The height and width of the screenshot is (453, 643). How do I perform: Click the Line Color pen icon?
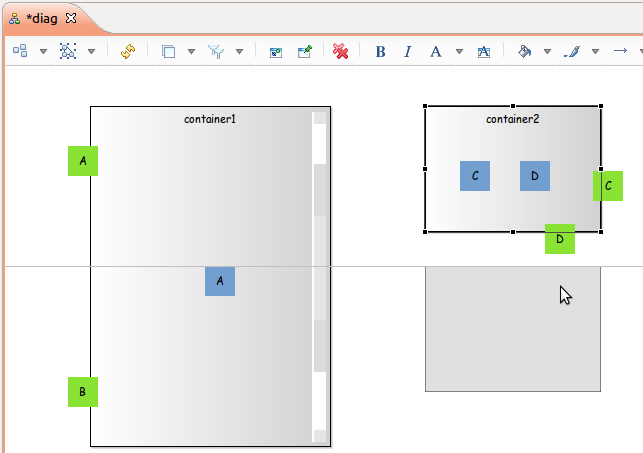(572, 51)
